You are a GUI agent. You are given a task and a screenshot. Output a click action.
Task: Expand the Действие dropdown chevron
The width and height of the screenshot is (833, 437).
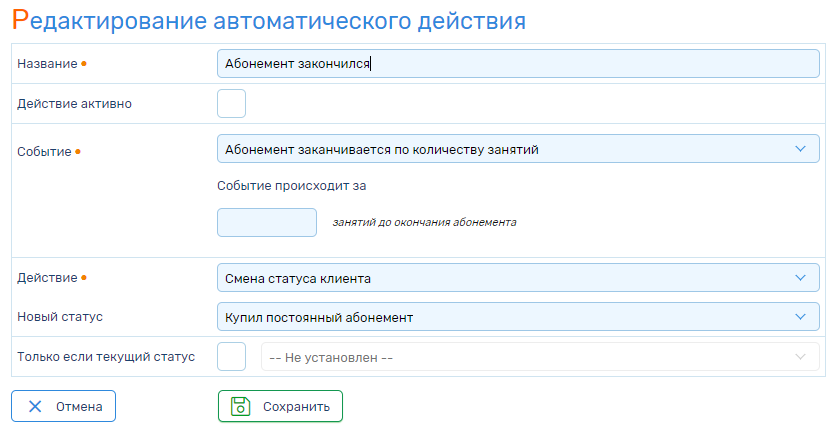tap(800, 278)
